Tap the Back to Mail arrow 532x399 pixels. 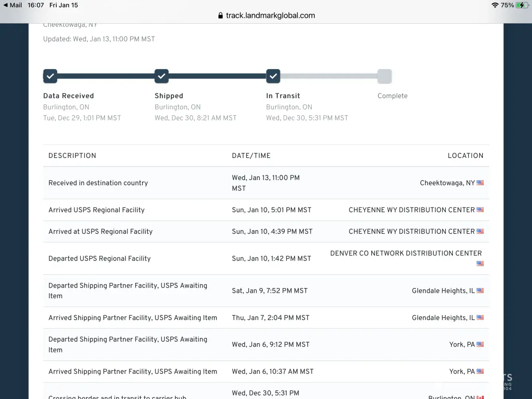click(x=6, y=5)
